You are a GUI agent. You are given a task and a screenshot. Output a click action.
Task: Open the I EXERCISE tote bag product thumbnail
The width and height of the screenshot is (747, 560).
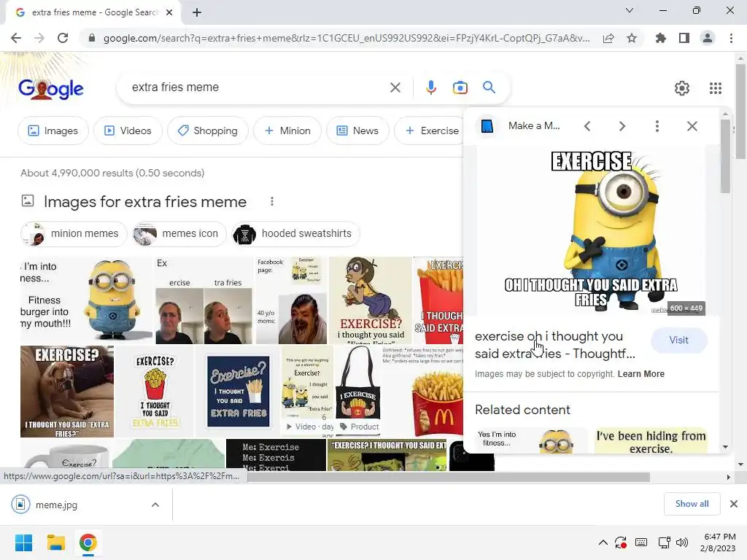(x=358, y=391)
